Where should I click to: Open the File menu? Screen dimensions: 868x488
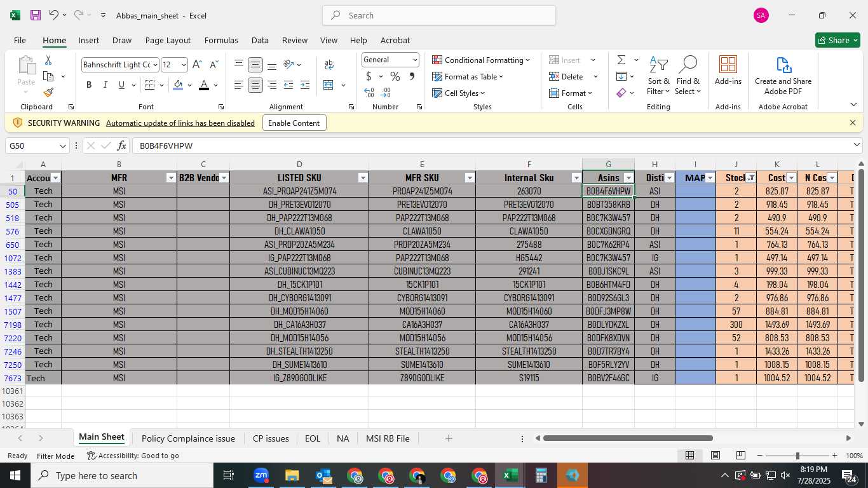[x=20, y=40]
